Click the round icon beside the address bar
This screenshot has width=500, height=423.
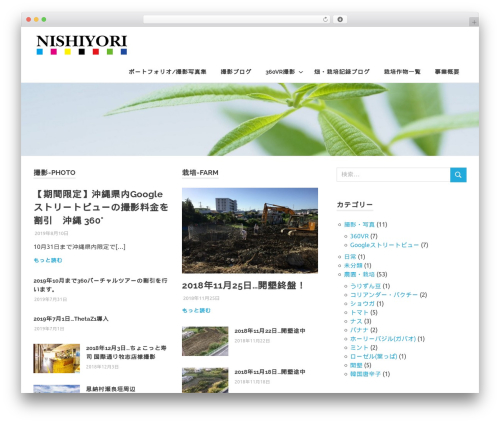[340, 20]
